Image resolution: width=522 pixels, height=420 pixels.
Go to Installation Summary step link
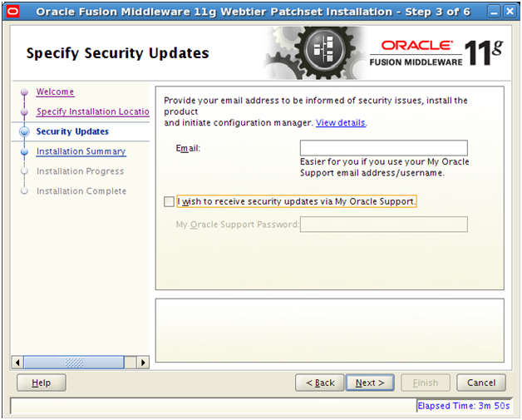(81, 151)
